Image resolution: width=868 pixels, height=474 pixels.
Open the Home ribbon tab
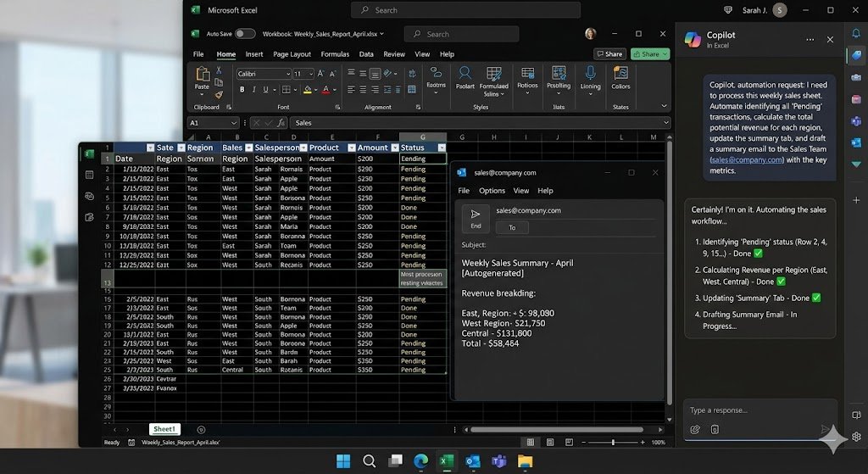(225, 54)
